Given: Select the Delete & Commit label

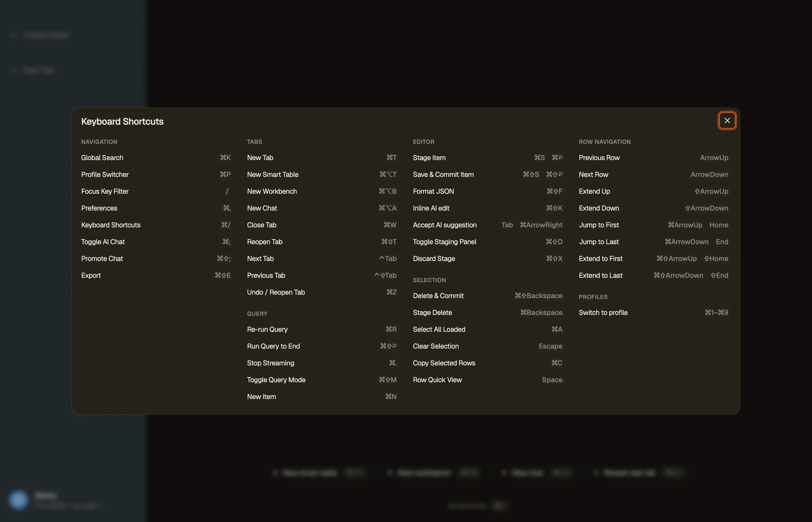Looking at the screenshot, I should [x=438, y=296].
